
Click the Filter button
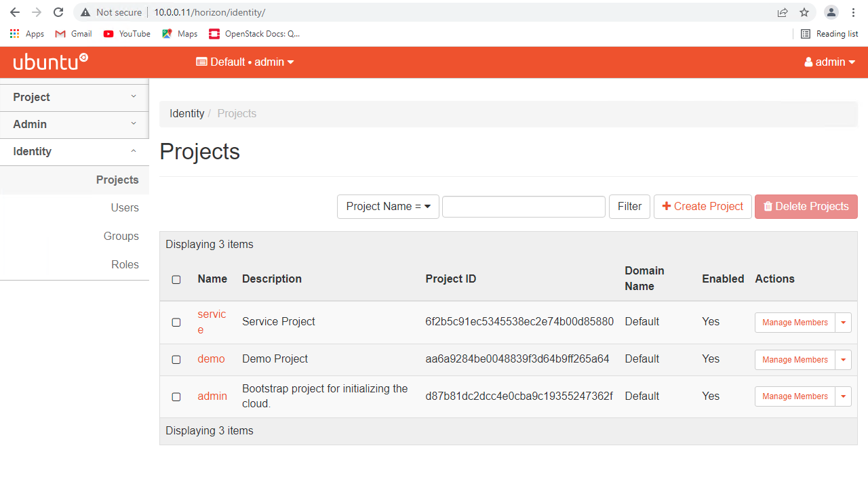click(x=629, y=207)
